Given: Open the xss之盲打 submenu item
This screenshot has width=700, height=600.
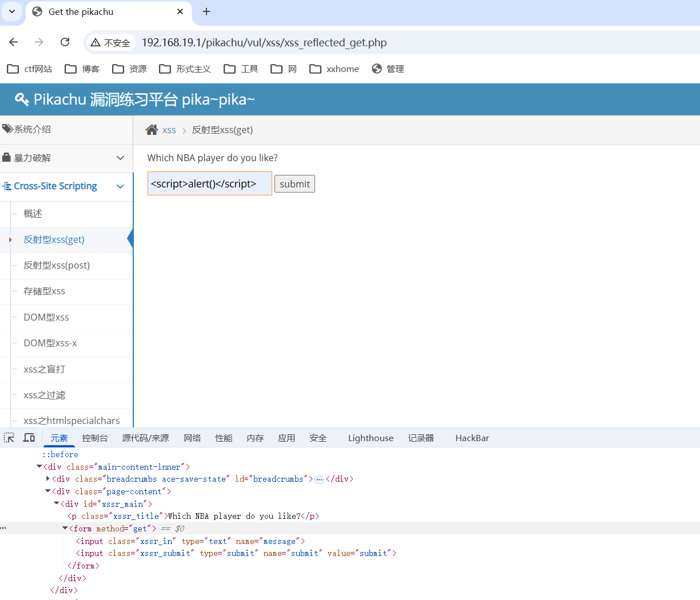Looking at the screenshot, I should click(x=45, y=369).
